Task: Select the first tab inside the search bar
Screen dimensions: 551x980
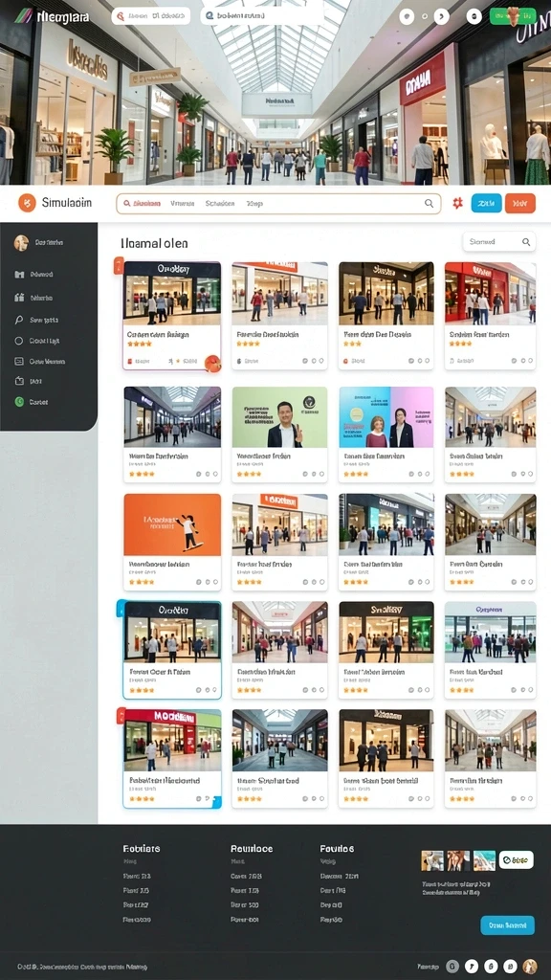Action: click(142, 203)
